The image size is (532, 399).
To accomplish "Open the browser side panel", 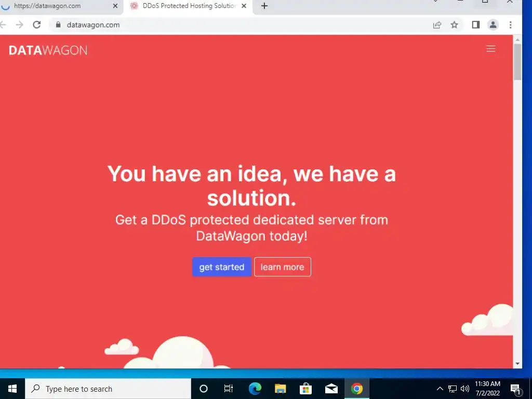I will click(x=476, y=25).
